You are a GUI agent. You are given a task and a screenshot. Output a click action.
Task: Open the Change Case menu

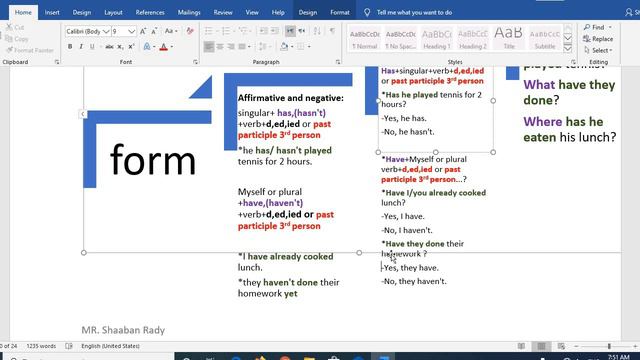click(170, 31)
